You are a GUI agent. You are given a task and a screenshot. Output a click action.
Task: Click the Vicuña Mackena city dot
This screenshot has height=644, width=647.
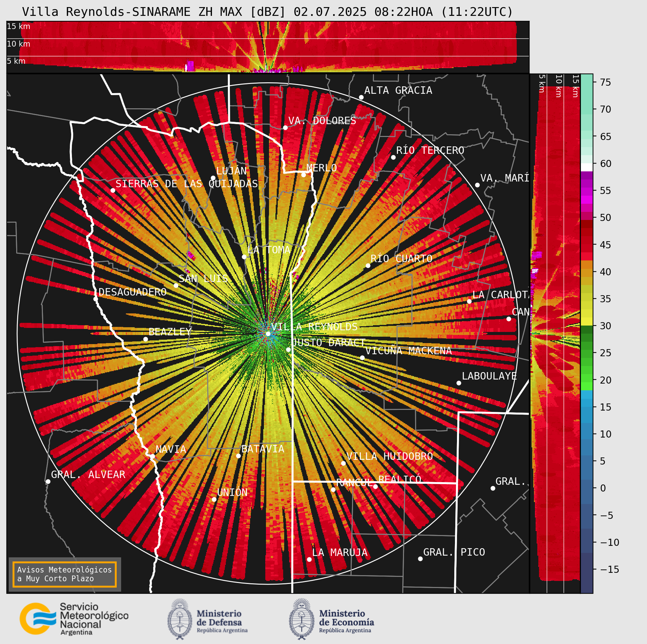(x=362, y=358)
